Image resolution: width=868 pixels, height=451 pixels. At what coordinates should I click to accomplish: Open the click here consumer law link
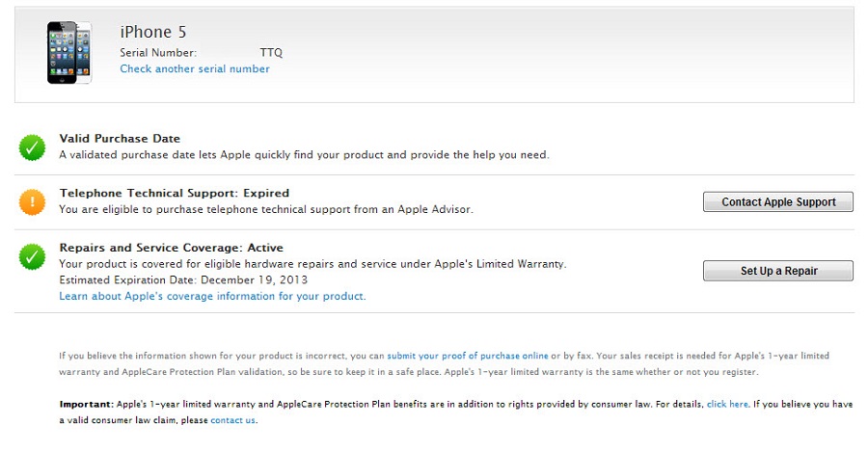[x=727, y=405]
